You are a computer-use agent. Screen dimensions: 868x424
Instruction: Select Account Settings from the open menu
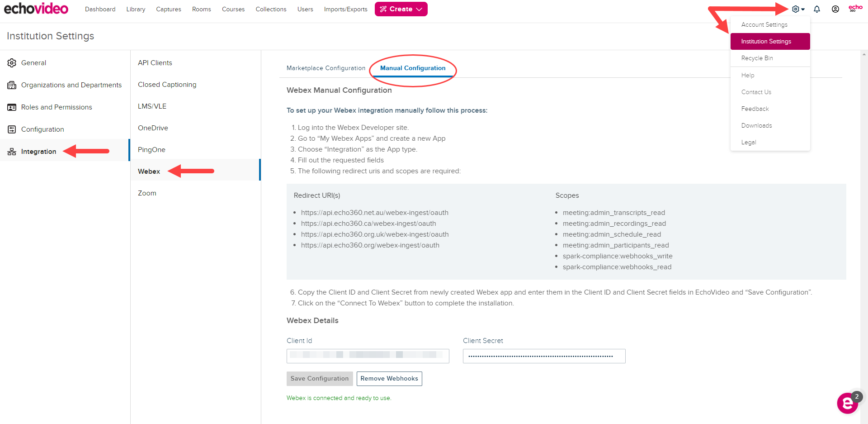click(x=764, y=24)
